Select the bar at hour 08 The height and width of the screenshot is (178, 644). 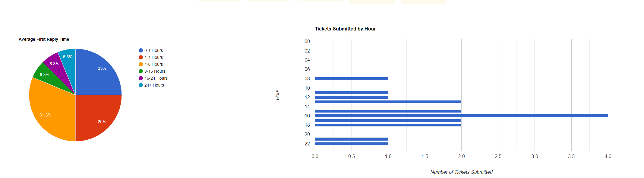click(351, 79)
